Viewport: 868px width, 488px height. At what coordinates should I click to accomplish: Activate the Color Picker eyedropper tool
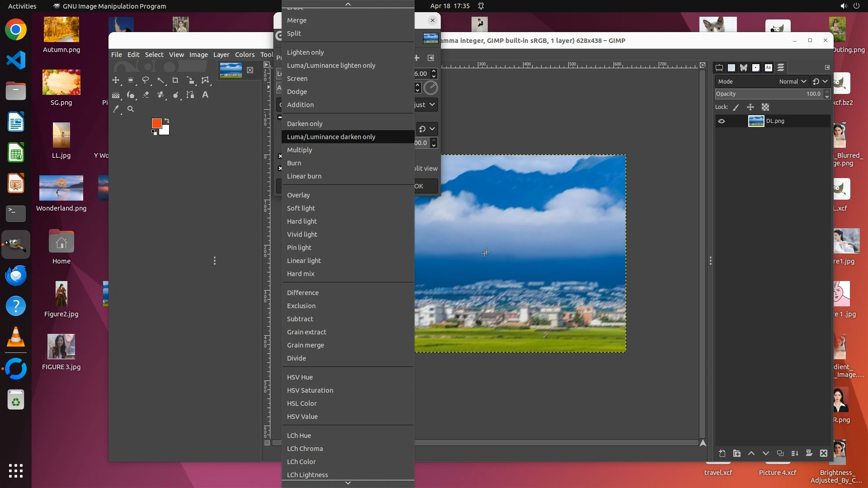(116, 109)
